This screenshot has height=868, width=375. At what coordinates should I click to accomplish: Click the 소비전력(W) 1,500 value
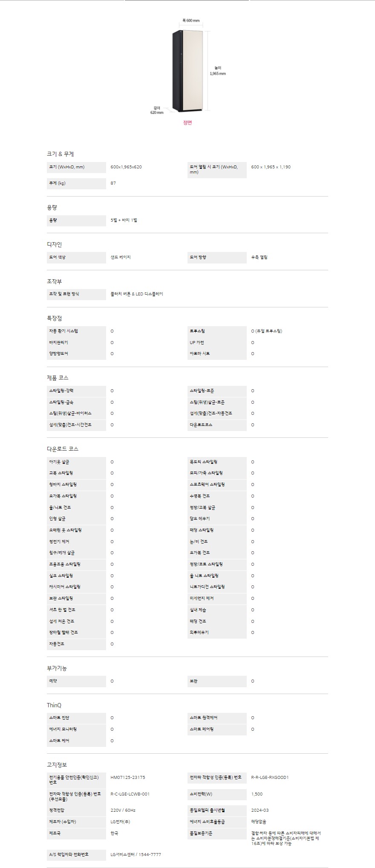tap(257, 794)
